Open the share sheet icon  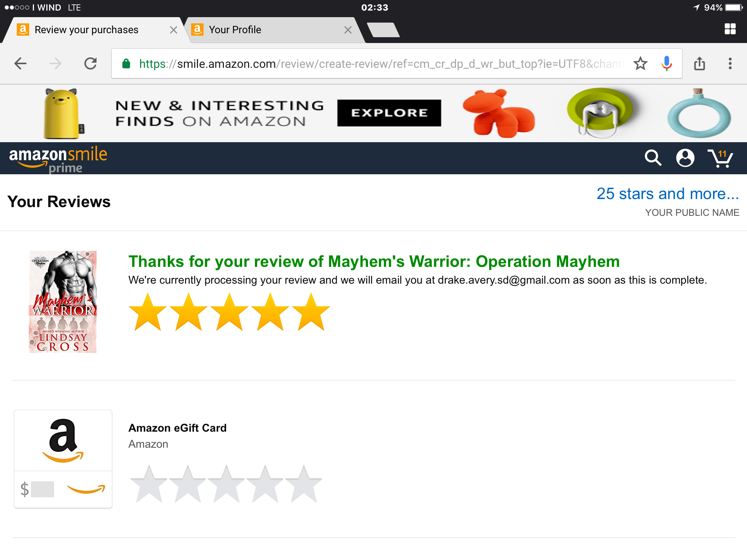[699, 64]
